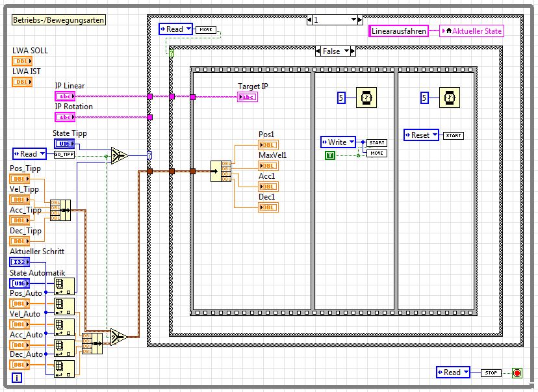The height and width of the screenshot is (392, 538).
Task: Click the loop iteration terminal at bottom left
Action: click(17, 378)
